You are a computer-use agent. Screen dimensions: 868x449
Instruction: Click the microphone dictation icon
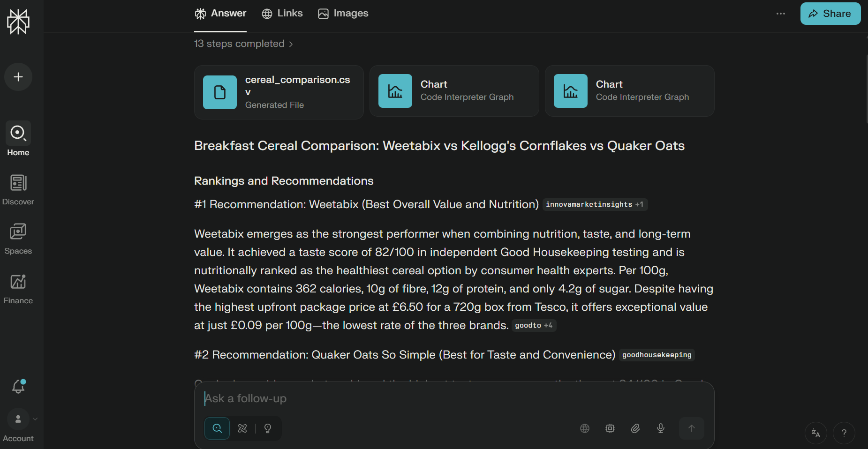661,428
